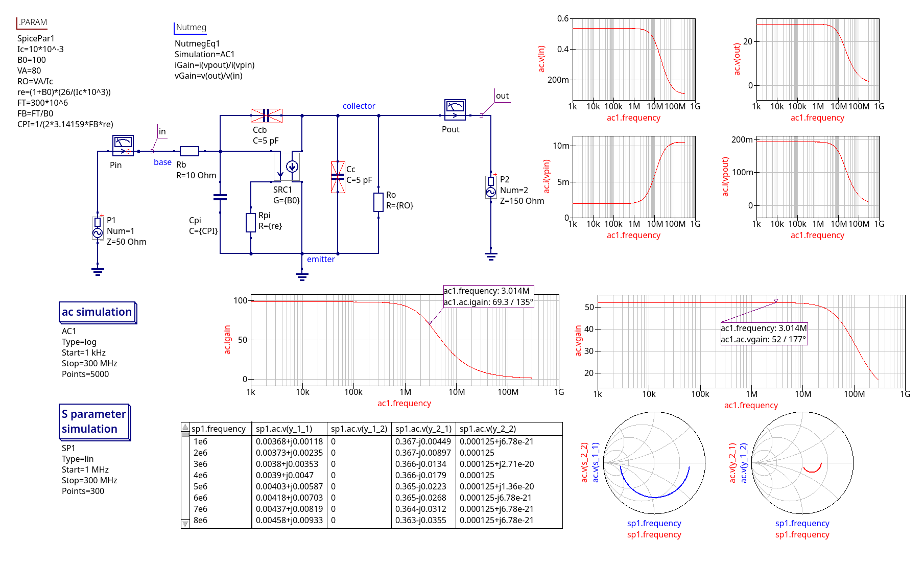924x564 pixels.
Task: Click the table scrollbar down arrow
Action: (185, 524)
